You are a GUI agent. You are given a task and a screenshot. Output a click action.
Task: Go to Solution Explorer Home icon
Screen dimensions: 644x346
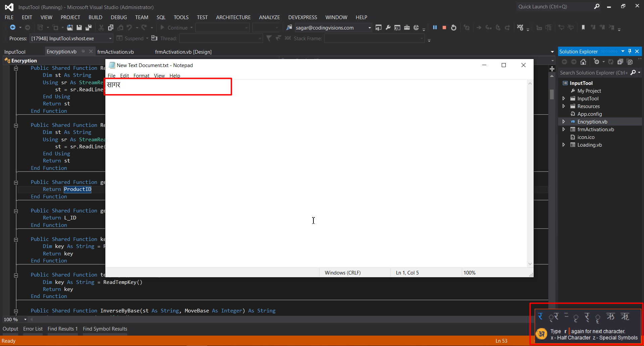pyautogui.click(x=583, y=62)
